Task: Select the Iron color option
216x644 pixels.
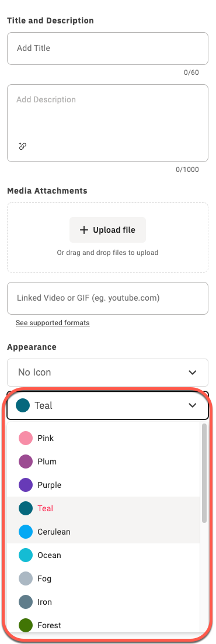Action: pos(103,602)
